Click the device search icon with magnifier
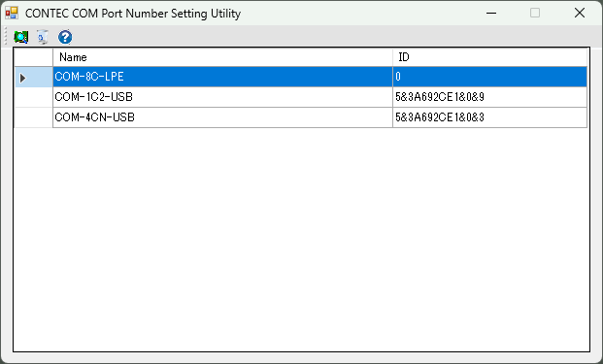The height and width of the screenshot is (364, 603). (x=21, y=37)
